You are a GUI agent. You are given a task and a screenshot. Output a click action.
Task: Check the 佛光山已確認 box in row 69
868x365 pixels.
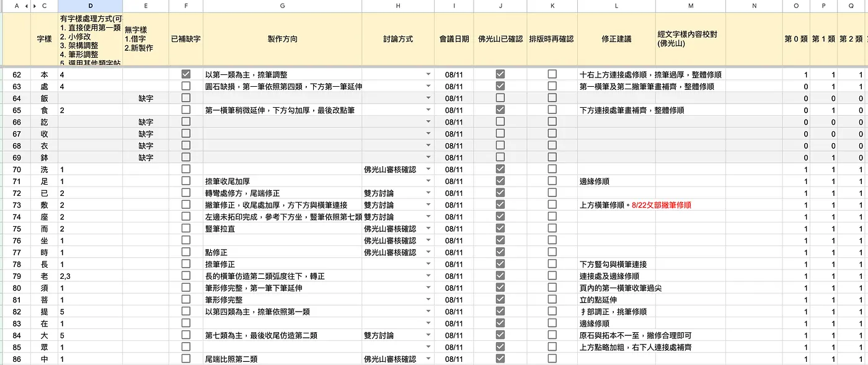500,157
